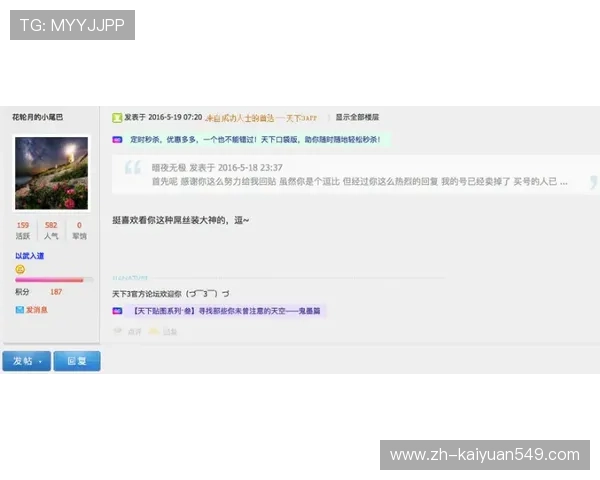This screenshot has width=600, height=480.
Task: Send a message via 发消息 link
Action: (36, 310)
